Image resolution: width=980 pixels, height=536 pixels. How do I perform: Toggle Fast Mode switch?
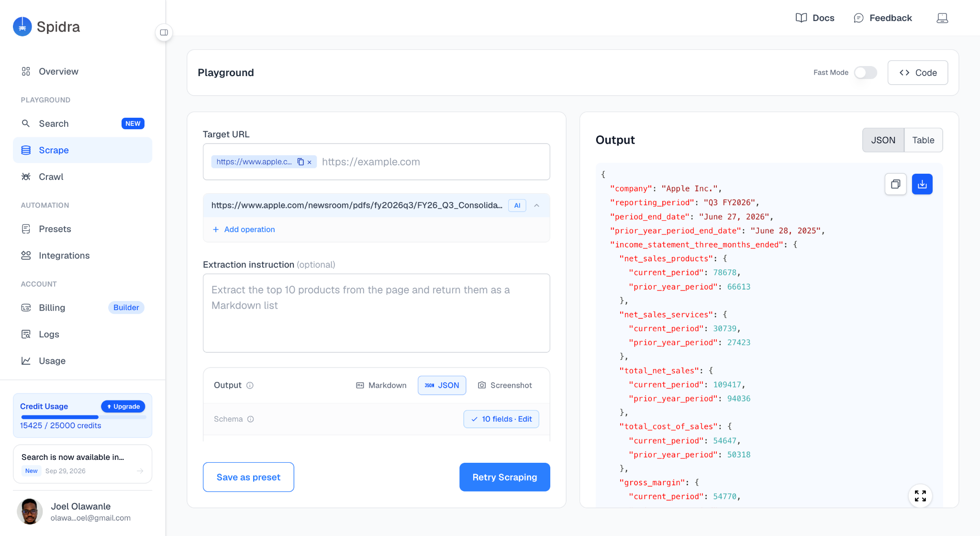(x=866, y=73)
